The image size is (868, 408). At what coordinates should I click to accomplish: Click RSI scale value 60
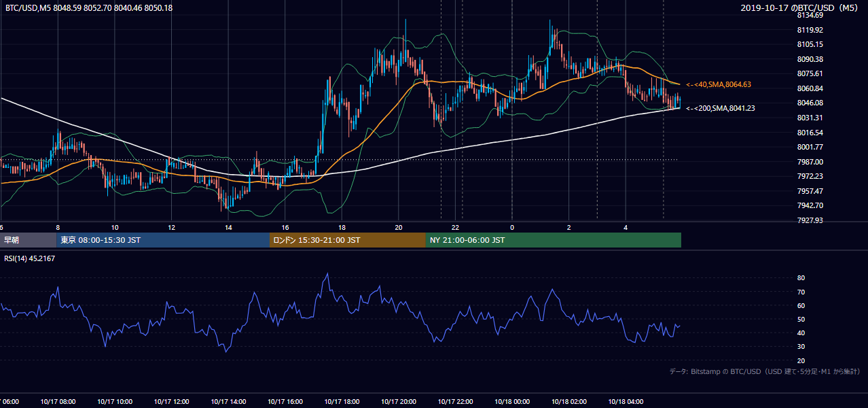pyautogui.click(x=801, y=305)
